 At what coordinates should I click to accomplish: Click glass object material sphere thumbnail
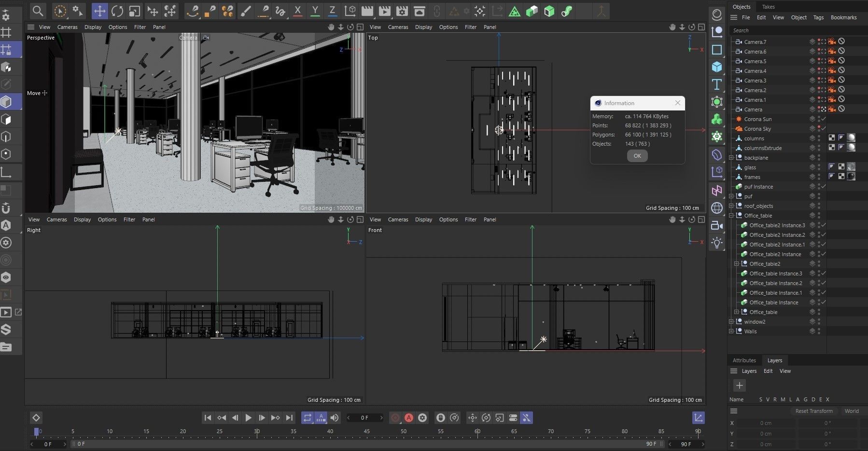[x=851, y=167]
